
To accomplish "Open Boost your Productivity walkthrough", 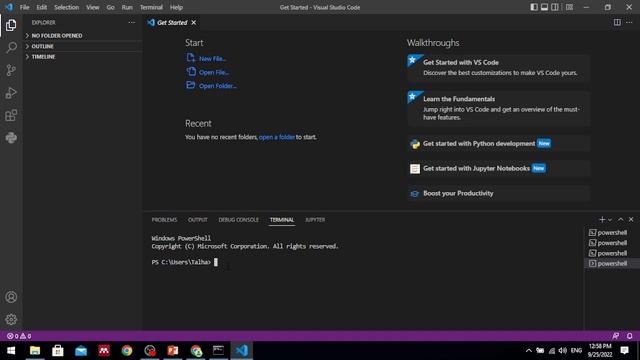I will pos(498,193).
